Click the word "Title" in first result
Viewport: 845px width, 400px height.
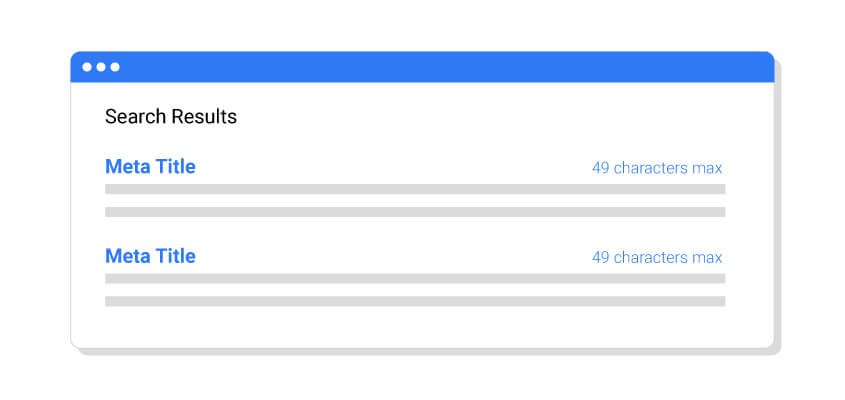(x=175, y=167)
